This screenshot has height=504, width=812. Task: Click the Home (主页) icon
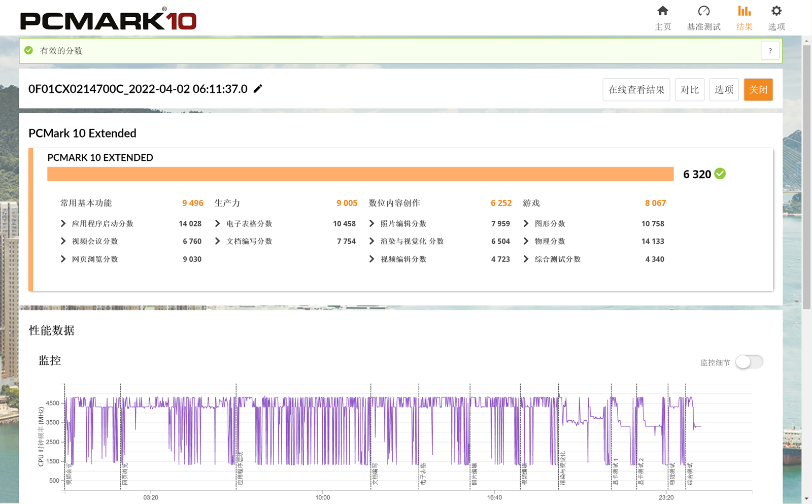click(662, 11)
